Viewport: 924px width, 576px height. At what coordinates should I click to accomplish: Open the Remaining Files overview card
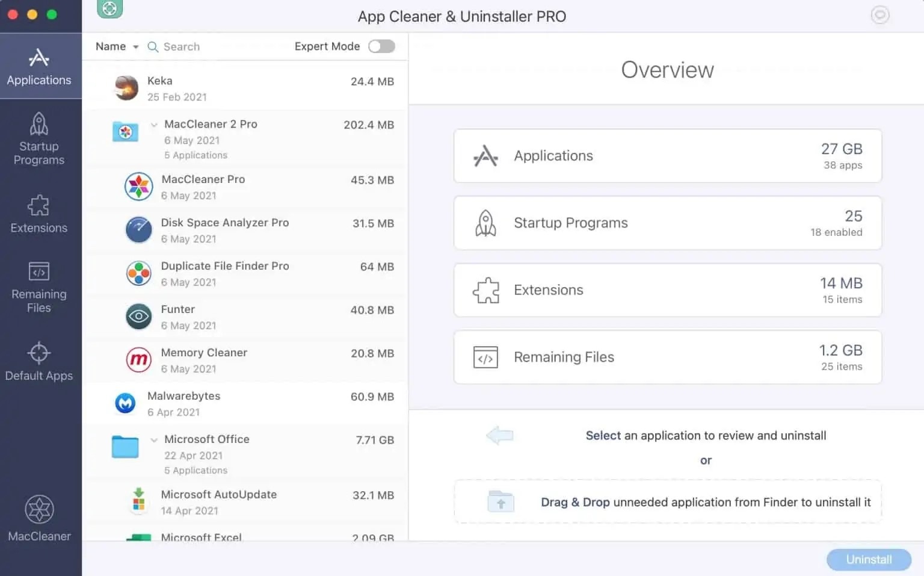coord(668,357)
